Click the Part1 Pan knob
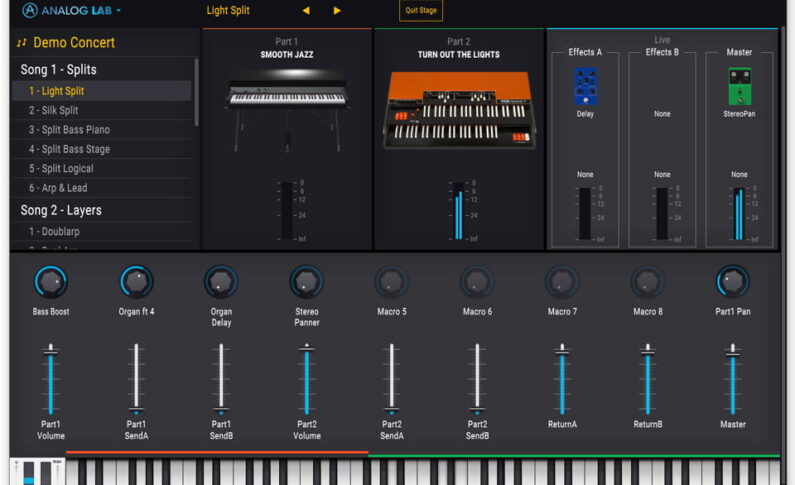Viewport: 795px width, 485px height. coord(733,282)
